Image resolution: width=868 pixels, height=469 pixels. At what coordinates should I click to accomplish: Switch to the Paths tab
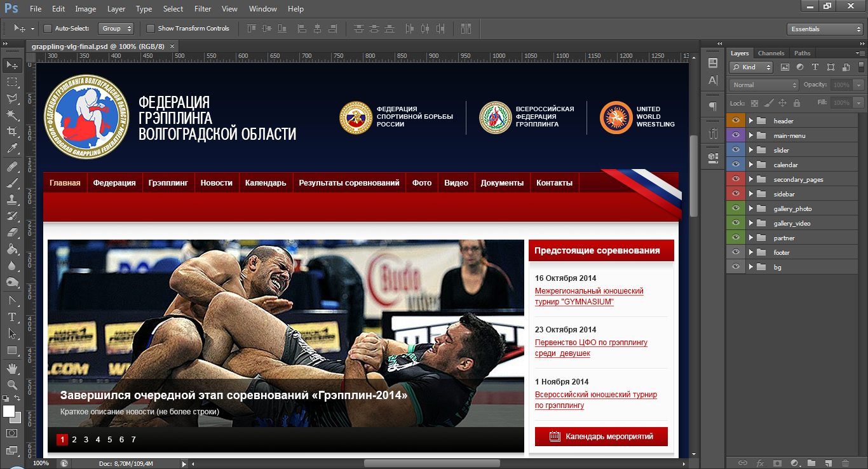click(x=802, y=53)
